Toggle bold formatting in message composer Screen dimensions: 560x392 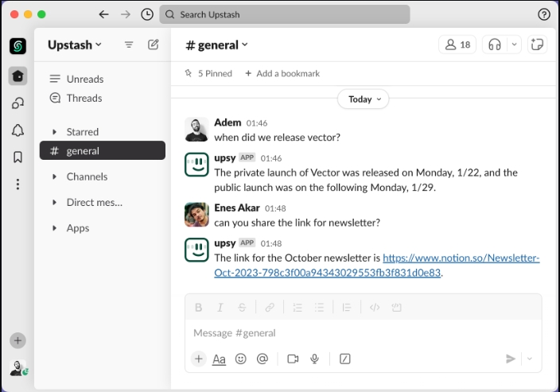(x=199, y=308)
